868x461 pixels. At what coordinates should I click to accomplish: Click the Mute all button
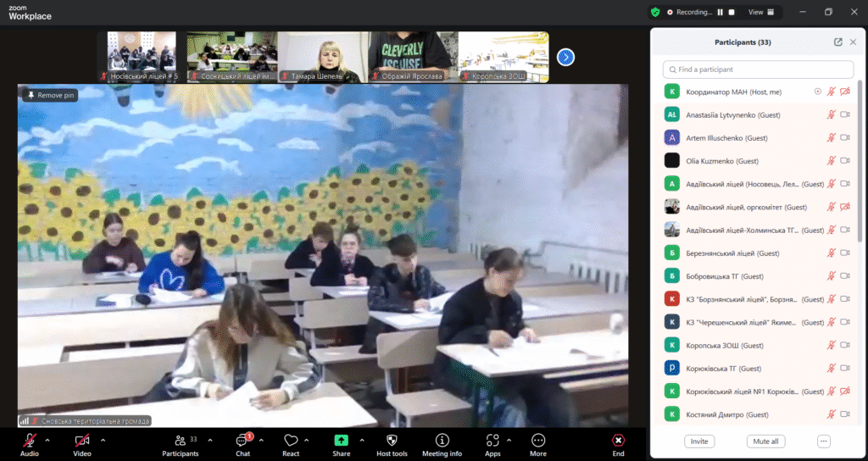(x=765, y=442)
